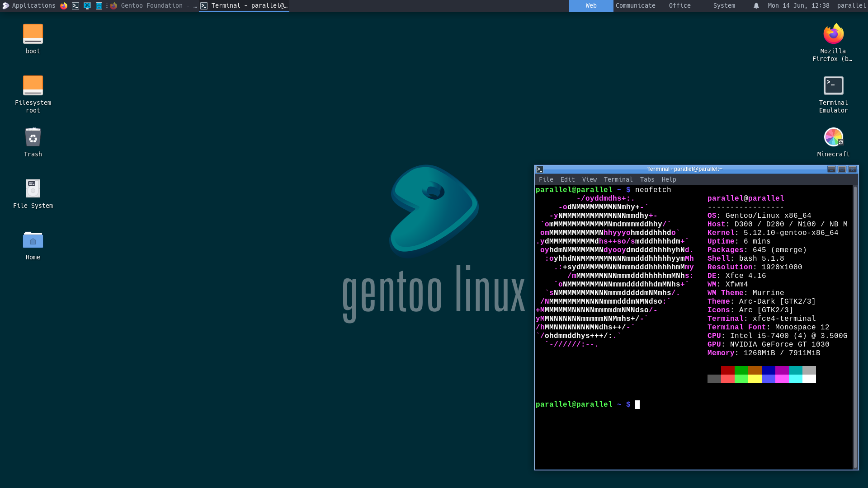
Task: Minimize the terminal window
Action: tap(831, 169)
